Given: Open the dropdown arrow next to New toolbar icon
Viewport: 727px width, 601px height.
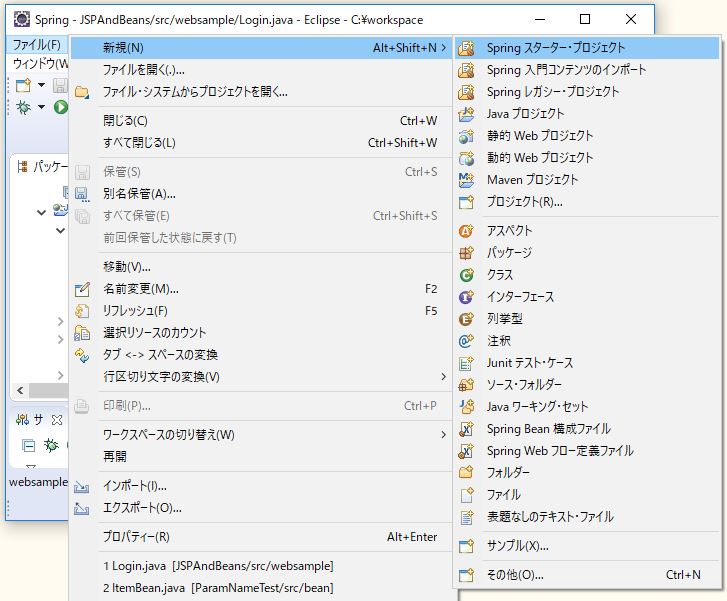Looking at the screenshot, I should 41,85.
